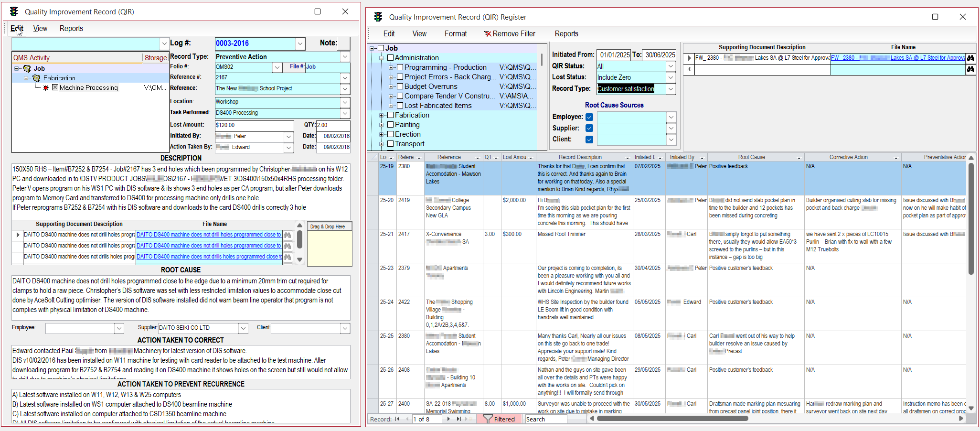Click the Lost Amount field showing $120.00
This screenshot has height=431, width=980.
(254, 125)
